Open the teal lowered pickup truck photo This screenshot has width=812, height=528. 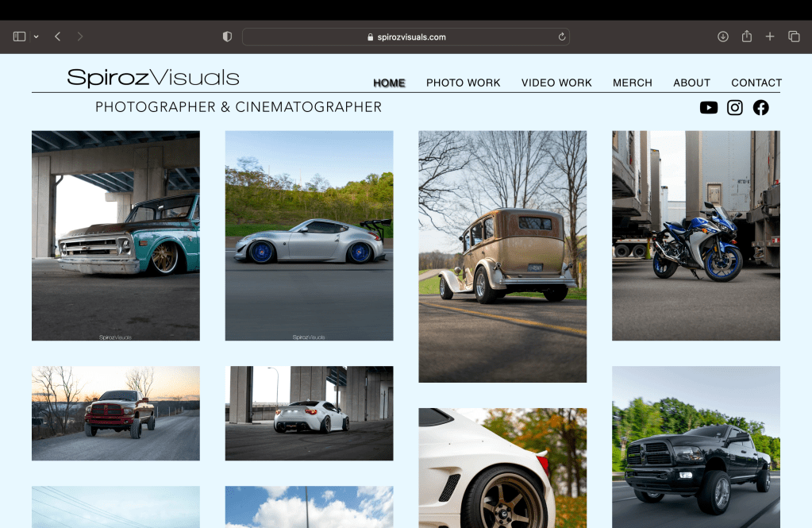(116, 235)
